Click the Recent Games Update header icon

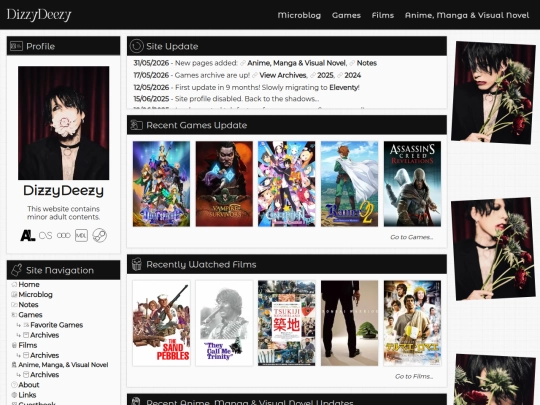coord(137,125)
